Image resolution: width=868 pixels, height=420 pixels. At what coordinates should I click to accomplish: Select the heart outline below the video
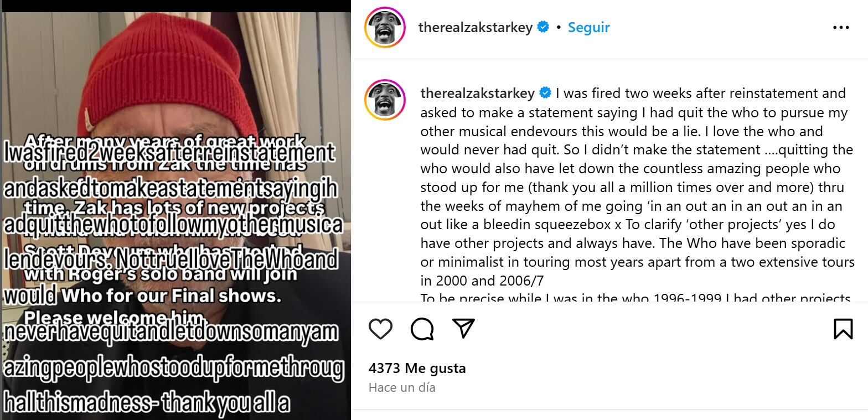[380, 328]
